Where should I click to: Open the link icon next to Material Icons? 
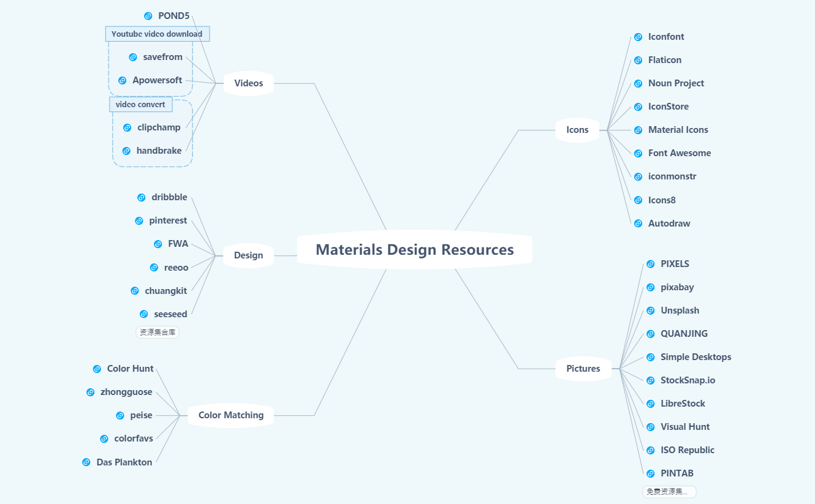pos(639,130)
